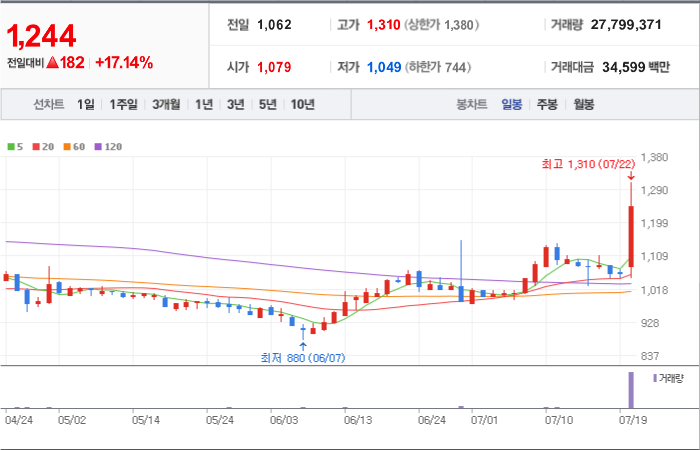This screenshot has height=450, width=700.
Task: Switch candlestick chart to 주봉
Action: coord(547,105)
